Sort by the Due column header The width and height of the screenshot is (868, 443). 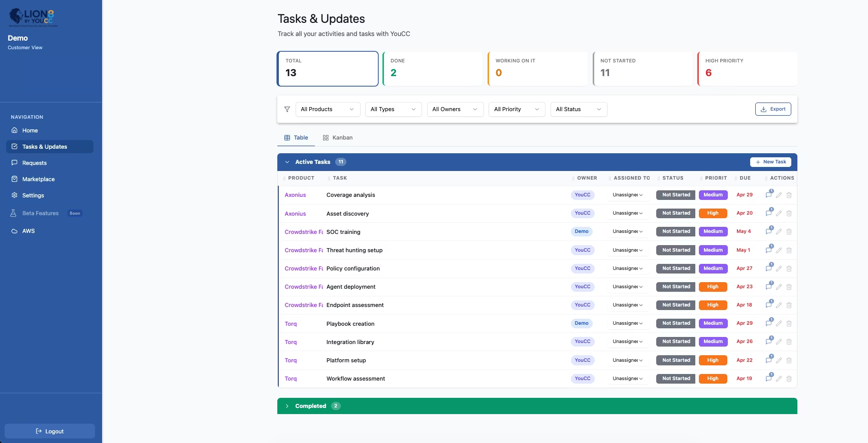pyautogui.click(x=745, y=178)
